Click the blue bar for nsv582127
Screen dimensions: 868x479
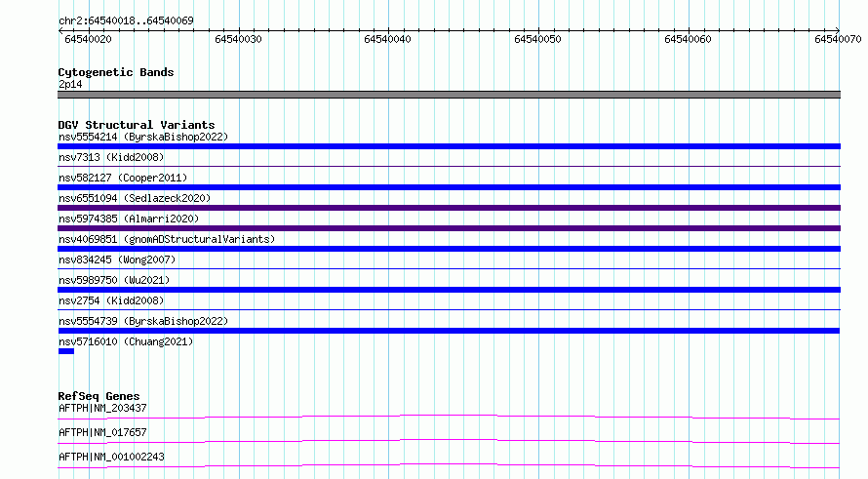coord(449,187)
